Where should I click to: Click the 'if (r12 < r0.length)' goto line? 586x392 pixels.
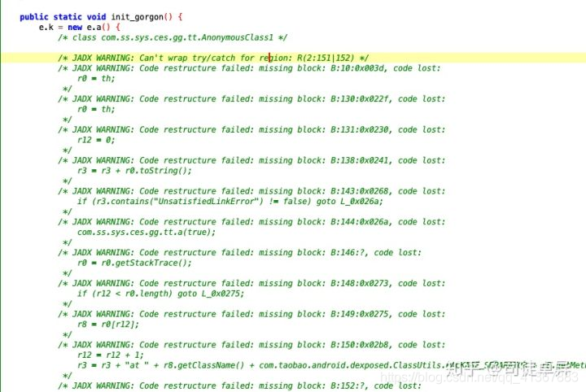tap(160, 294)
